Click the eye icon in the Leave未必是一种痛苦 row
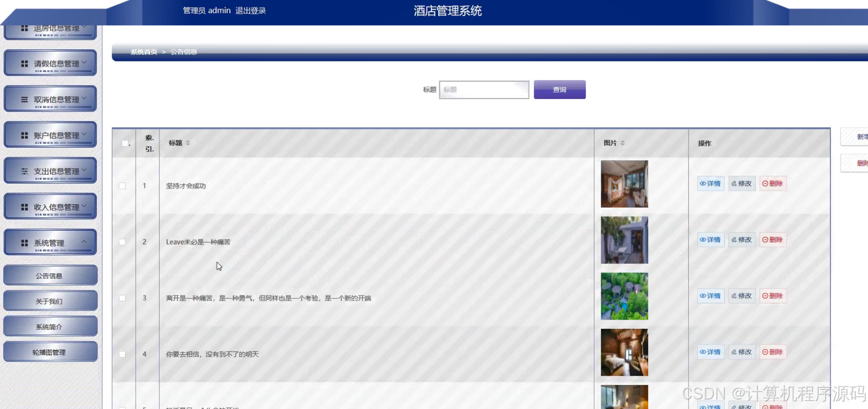Image resolution: width=868 pixels, height=409 pixels. (703, 240)
